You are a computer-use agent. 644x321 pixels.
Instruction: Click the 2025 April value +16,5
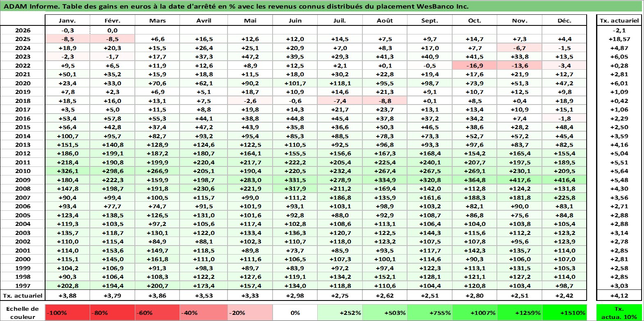click(x=204, y=39)
